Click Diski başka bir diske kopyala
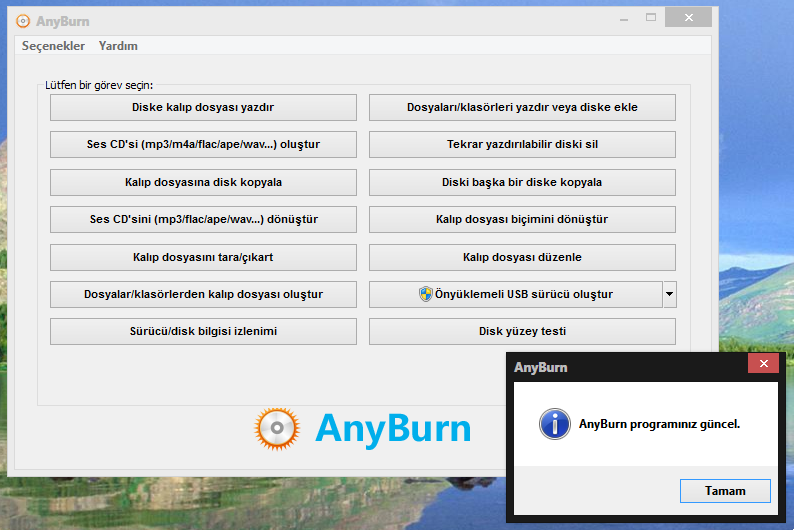This screenshot has height=530, width=794. pos(522,182)
